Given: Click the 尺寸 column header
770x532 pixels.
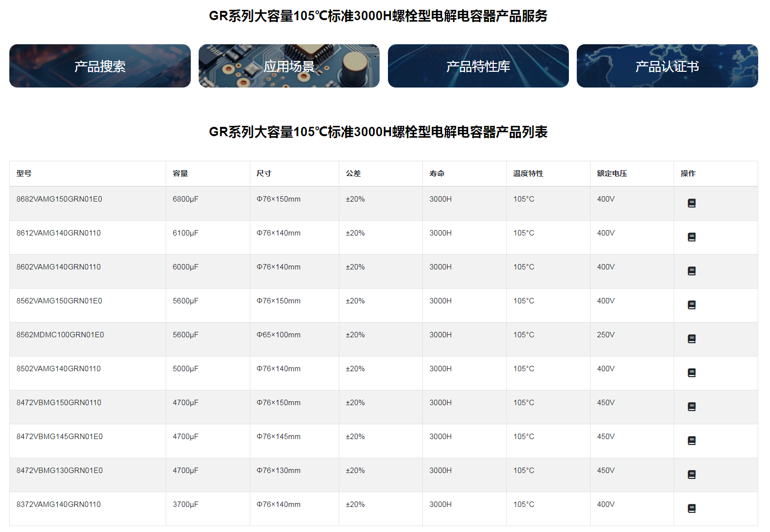Looking at the screenshot, I should [264, 174].
